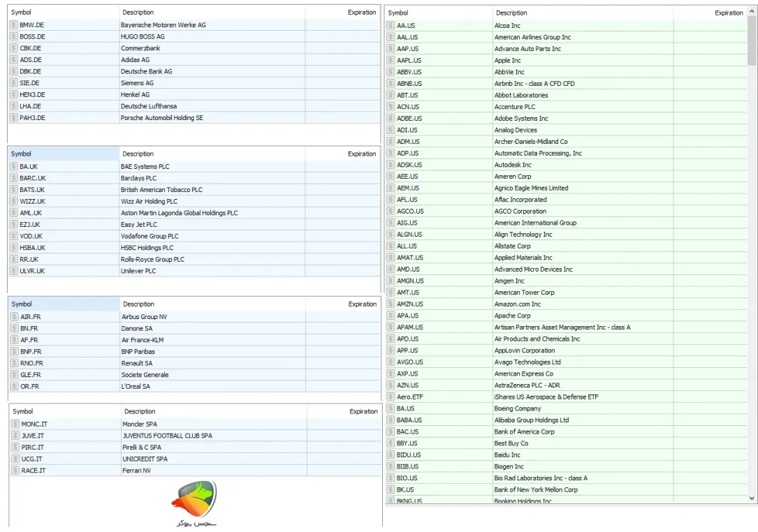The image size is (758, 532).
Task: Click the symbol icon beside ADBE.US
Action: click(391, 118)
